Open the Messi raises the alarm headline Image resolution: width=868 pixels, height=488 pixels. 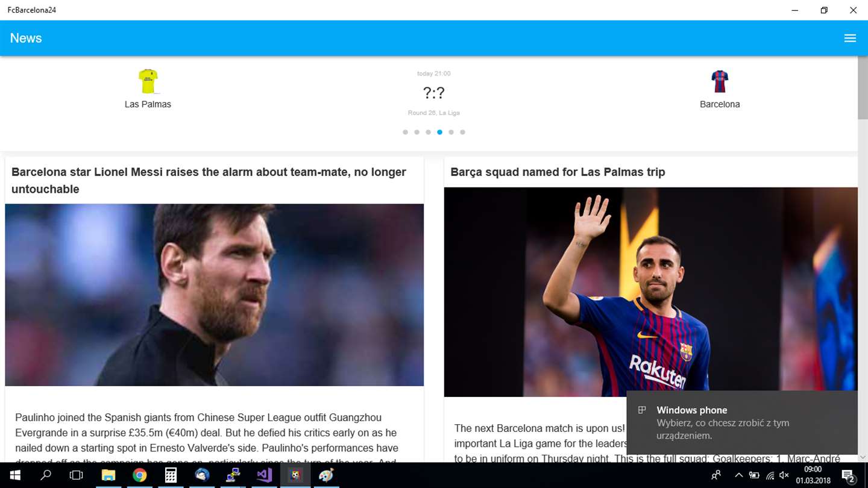point(209,180)
